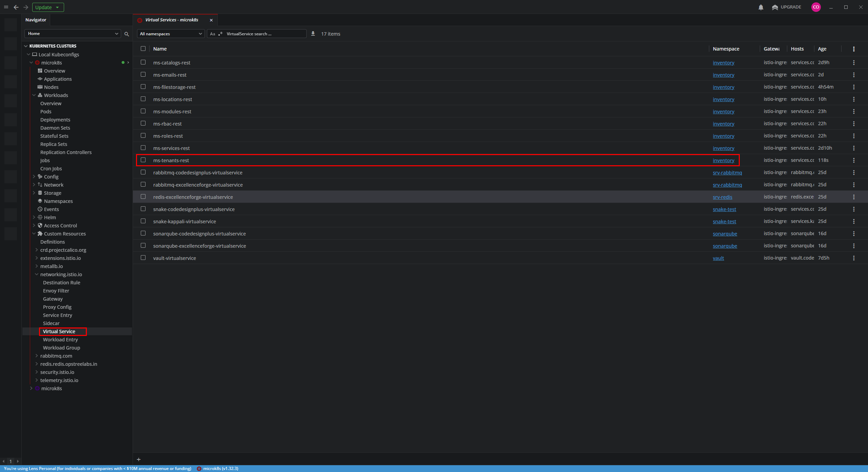This screenshot has height=472, width=868.
Task: Open Gateway under networking.istio.io
Action: point(53,299)
